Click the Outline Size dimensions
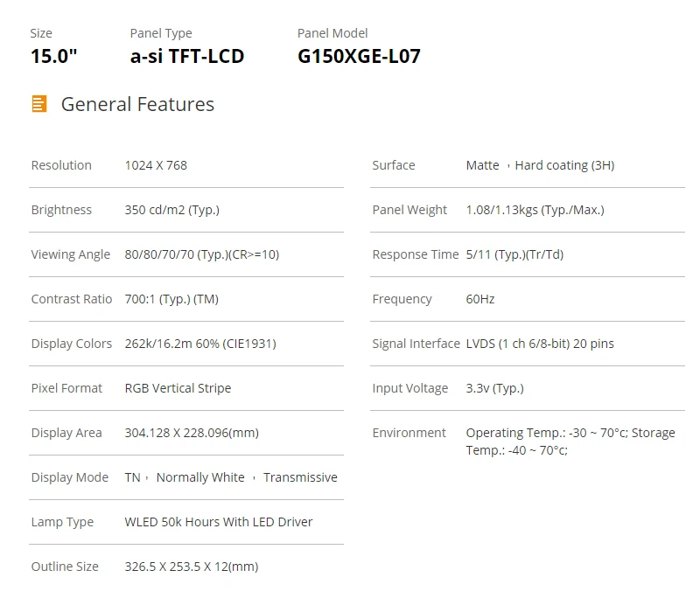Image resolution: width=700 pixels, height=612 pixels. (192, 567)
